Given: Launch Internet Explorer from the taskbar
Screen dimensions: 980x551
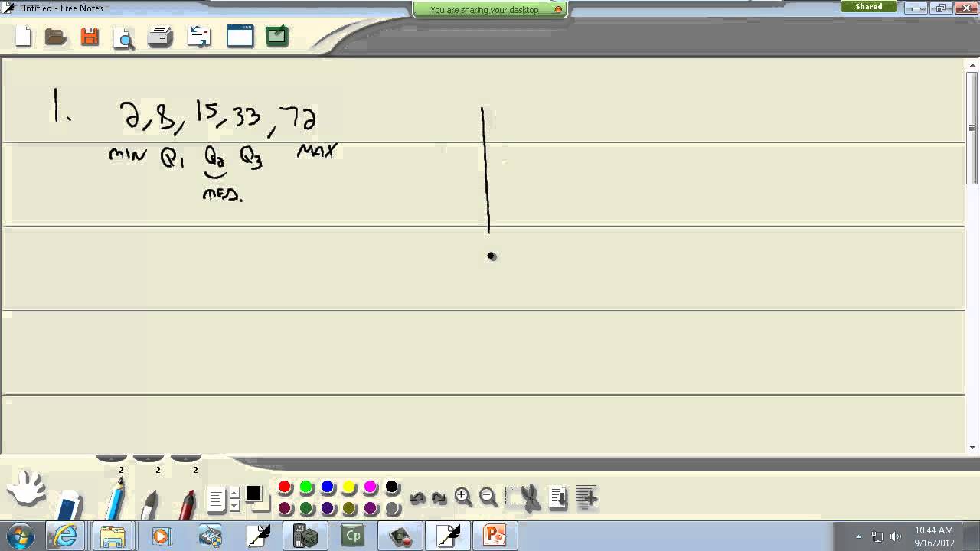Looking at the screenshot, I should (65, 536).
